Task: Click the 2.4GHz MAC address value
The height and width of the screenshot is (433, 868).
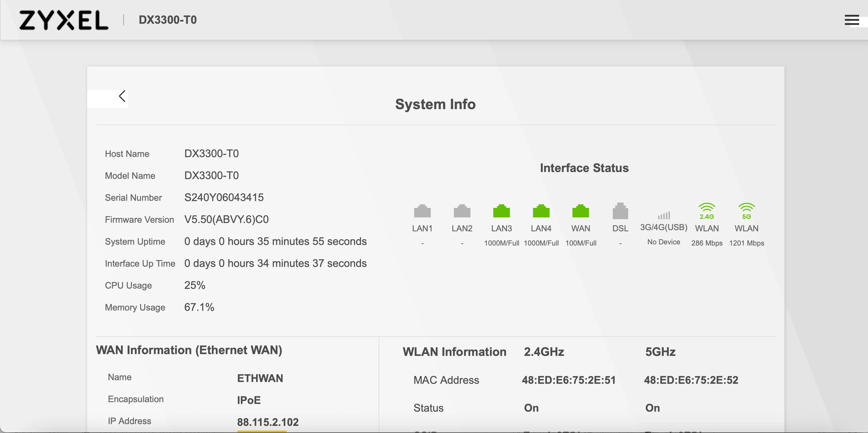Action: coord(569,380)
